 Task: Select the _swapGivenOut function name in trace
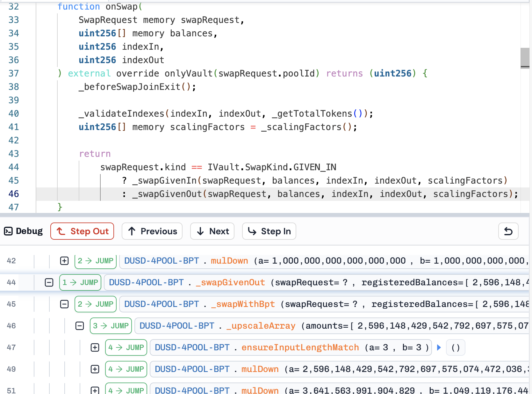(x=230, y=282)
